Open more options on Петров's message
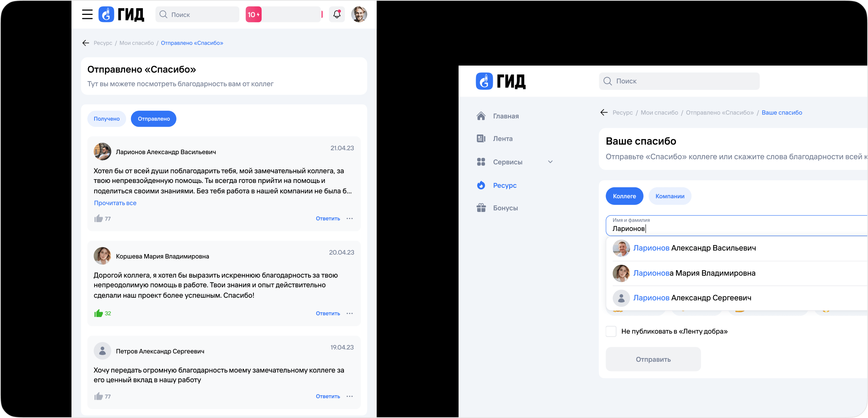868x418 pixels. point(350,396)
